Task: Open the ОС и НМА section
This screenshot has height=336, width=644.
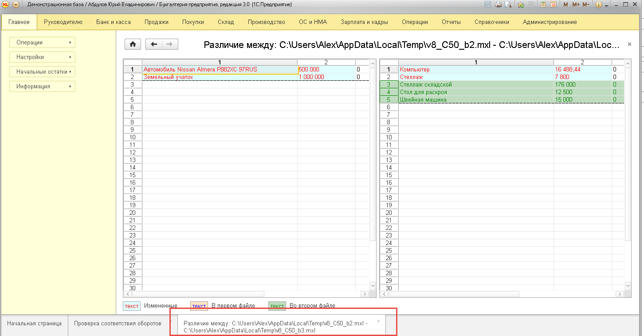Action: click(313, 22)
